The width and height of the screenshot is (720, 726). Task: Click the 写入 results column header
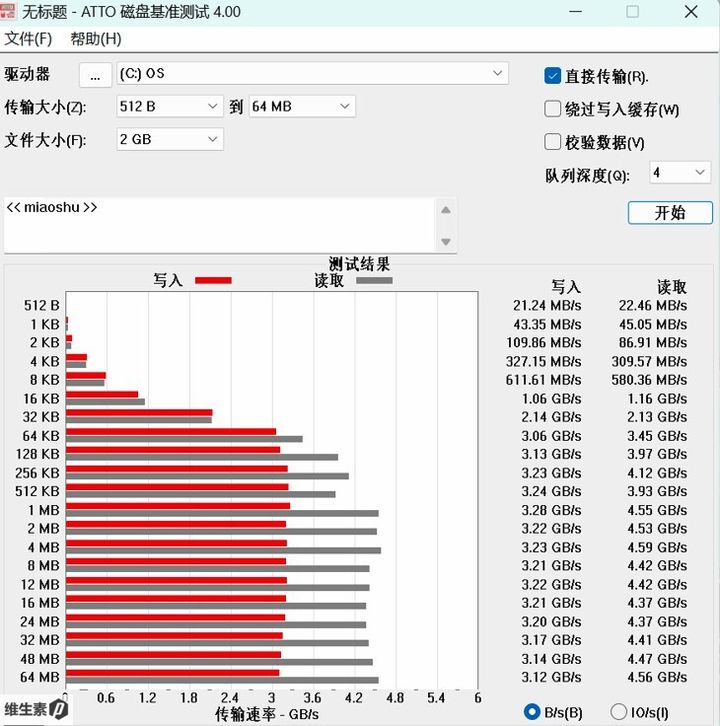tap(566, 287)
